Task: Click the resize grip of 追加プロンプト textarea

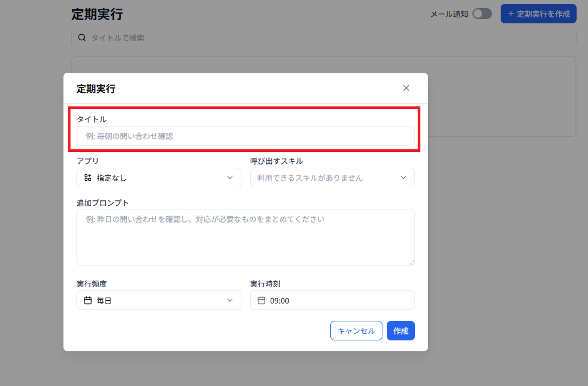Action: pyautogui.click(x=412, y=262)
